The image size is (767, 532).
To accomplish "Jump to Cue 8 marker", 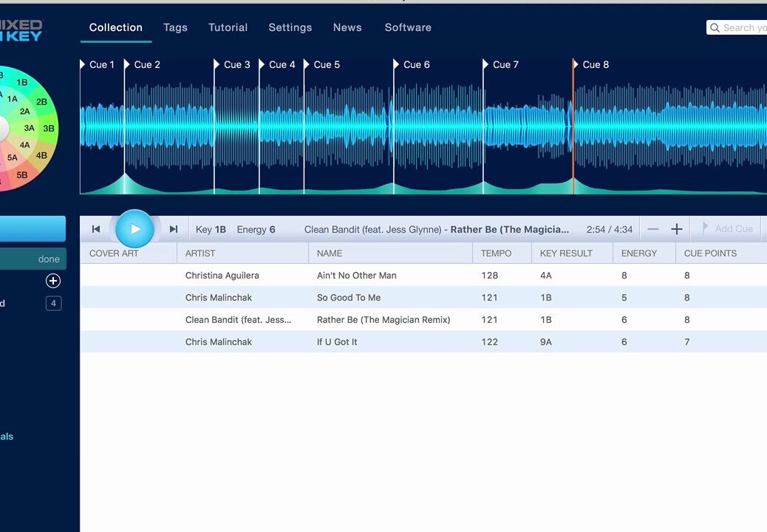I will 591,64.
